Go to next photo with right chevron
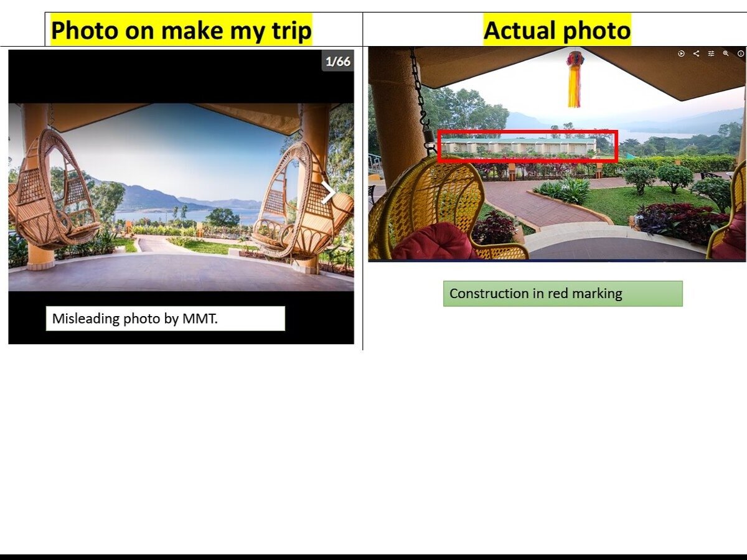Image resolution: width=747 pixels, height=560 pixels. point(328,192)
